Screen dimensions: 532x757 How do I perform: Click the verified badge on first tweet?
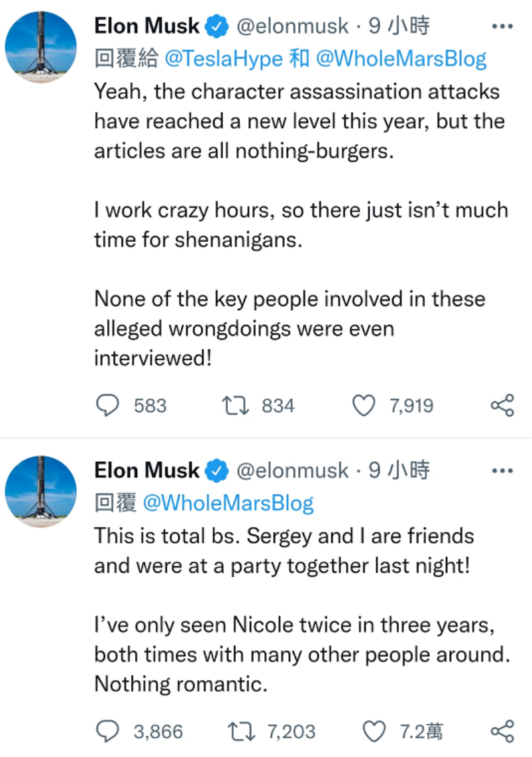[x=216, y=27]
